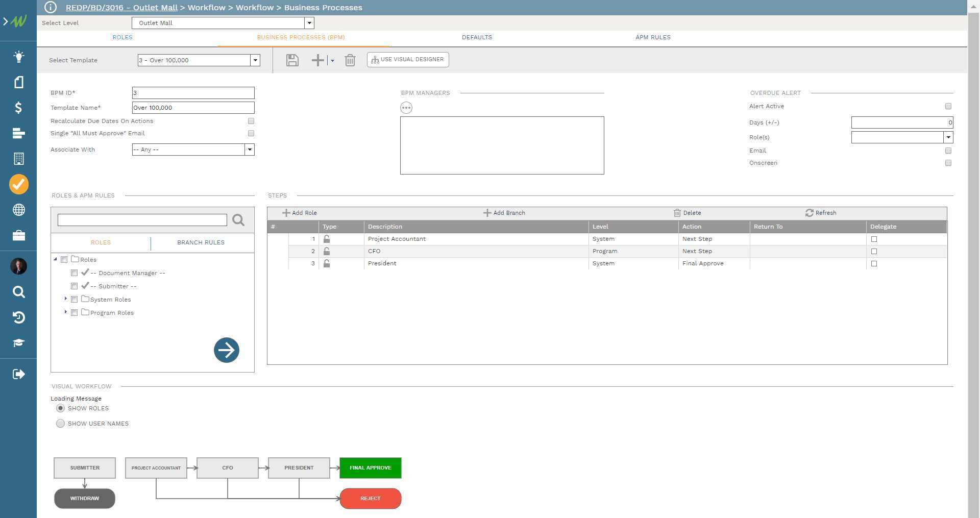Open BPM Managers ellipsis picker

click(x=406, y=108)
